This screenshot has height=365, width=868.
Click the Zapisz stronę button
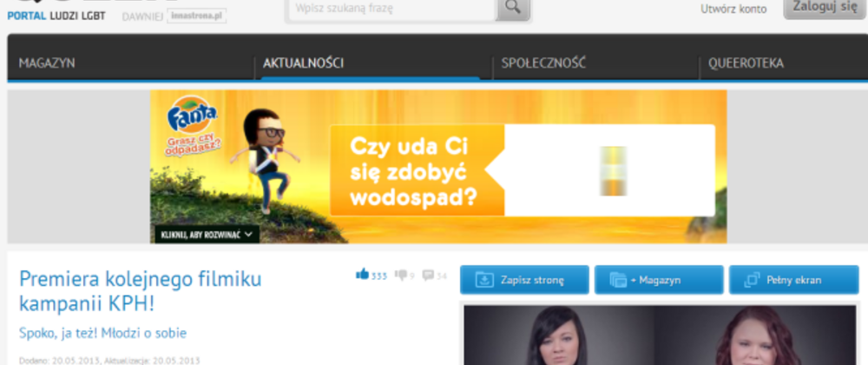coord(524,280)
